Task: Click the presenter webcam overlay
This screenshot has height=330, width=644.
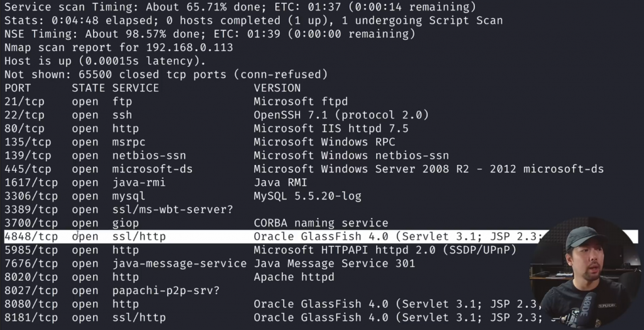Action: pos(585,274)
